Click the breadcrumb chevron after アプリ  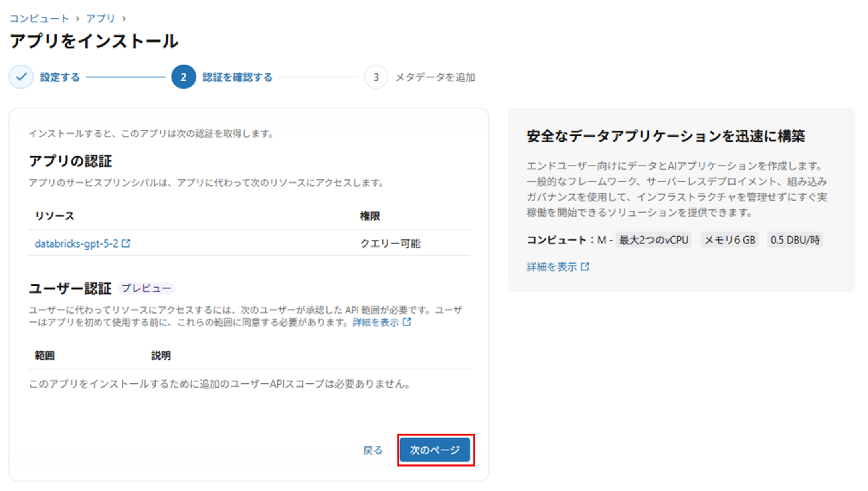124,19
